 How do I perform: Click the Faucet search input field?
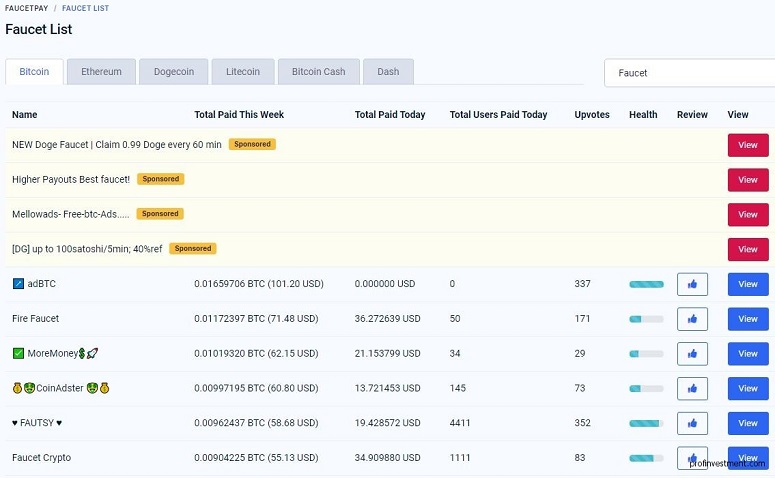click(689, 73)
